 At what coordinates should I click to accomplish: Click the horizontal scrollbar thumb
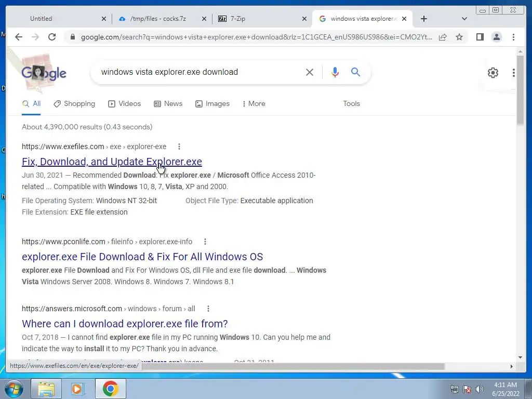pos(294,366)
